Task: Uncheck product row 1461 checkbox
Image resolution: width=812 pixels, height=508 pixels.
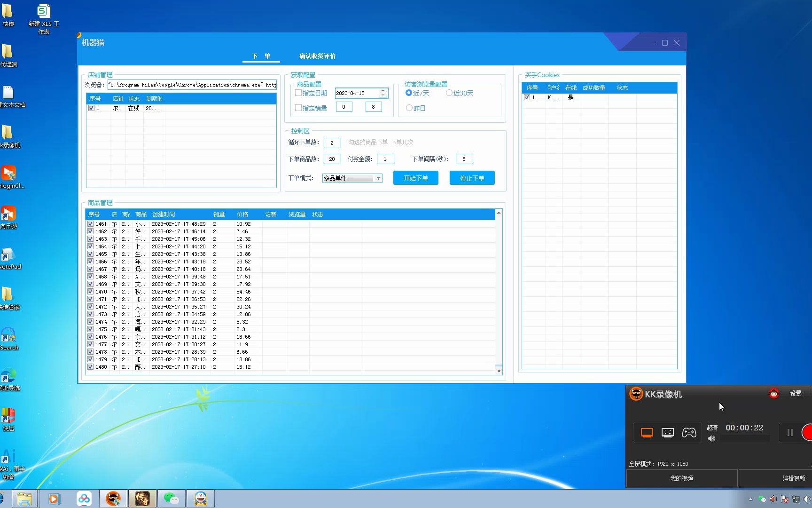Action: 90,224
